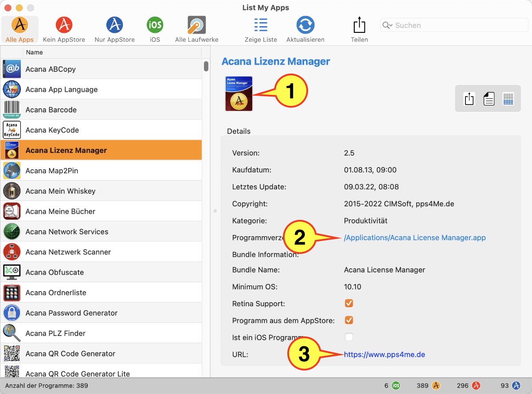Click the Acana Obfuscate icon
The height and width of the screenshot is (394, 532).
click(x=12, y=272)
